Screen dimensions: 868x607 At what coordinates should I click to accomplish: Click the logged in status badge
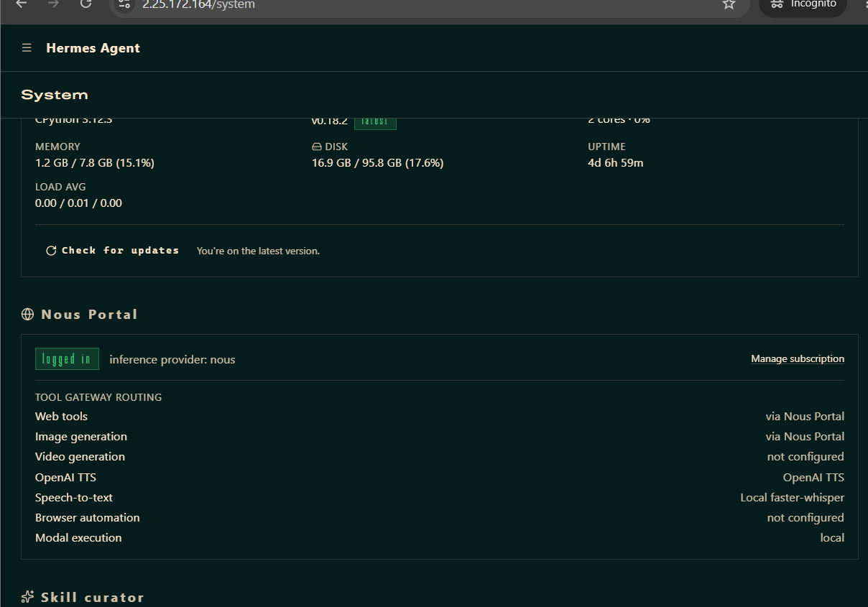[x=67, y=359]
